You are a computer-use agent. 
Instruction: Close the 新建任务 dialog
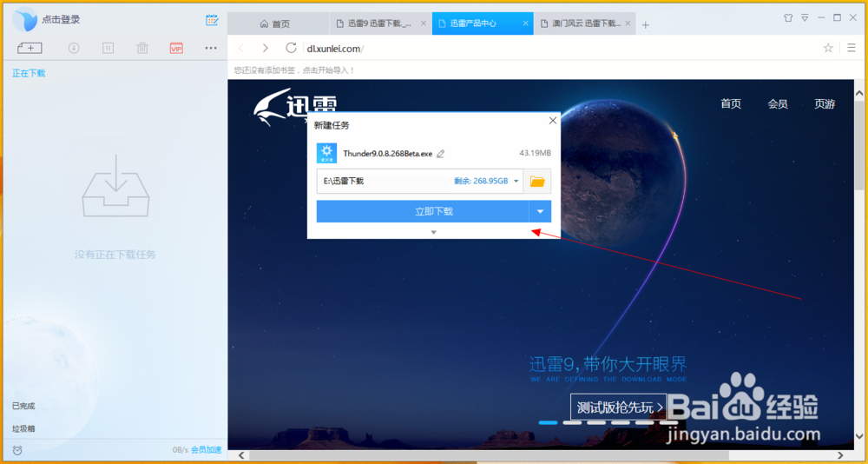pyautogui.click(x=552, y=121)
